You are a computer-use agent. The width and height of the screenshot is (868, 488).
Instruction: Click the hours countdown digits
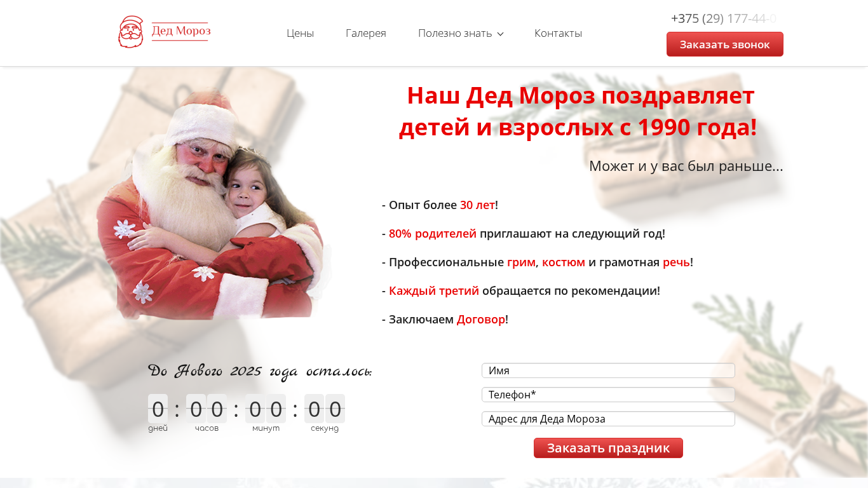point(207,409)
